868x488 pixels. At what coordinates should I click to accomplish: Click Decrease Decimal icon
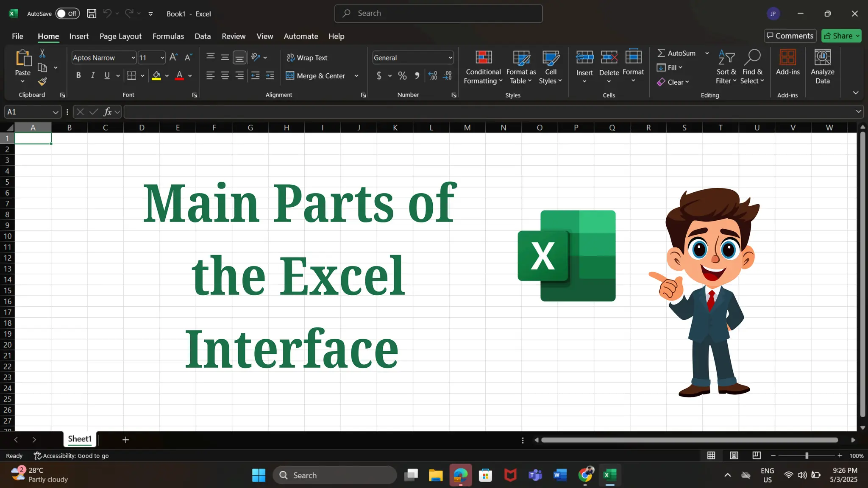coord(448,75)
